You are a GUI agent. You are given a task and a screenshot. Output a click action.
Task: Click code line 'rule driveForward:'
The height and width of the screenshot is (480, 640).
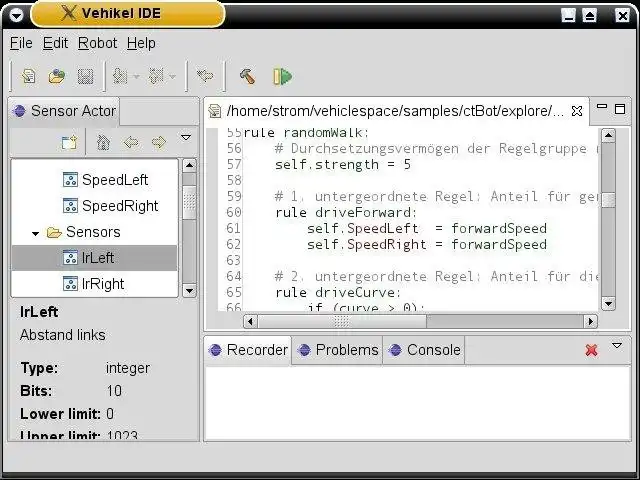point(346,212)
